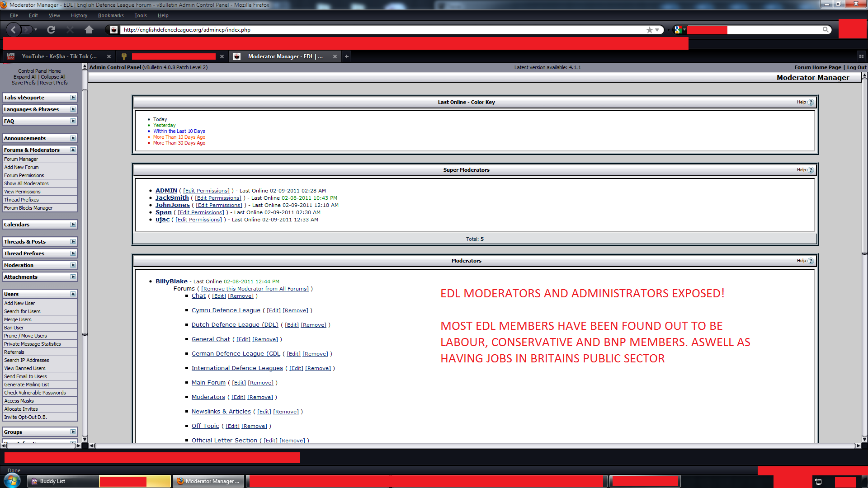Viewport: 868px width, 488px height.
Task: Click the Windows Start orb
Action: tap(12, 481)
